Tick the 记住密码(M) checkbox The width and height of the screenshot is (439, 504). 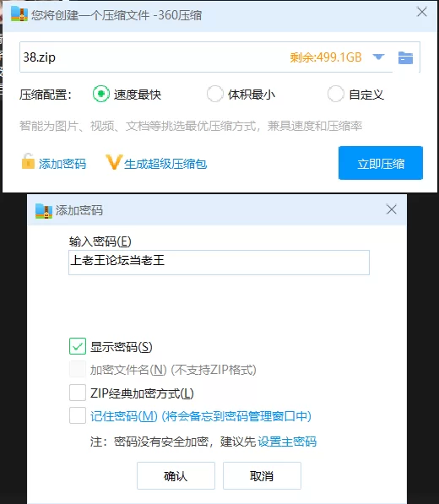(x=78, y=415)
